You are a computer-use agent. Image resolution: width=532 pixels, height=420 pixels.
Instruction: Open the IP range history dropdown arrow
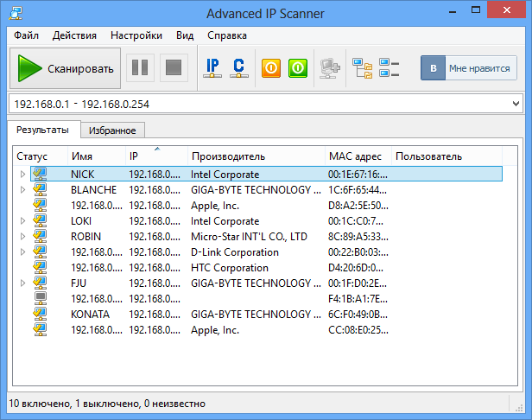click(x=516, y=104)
